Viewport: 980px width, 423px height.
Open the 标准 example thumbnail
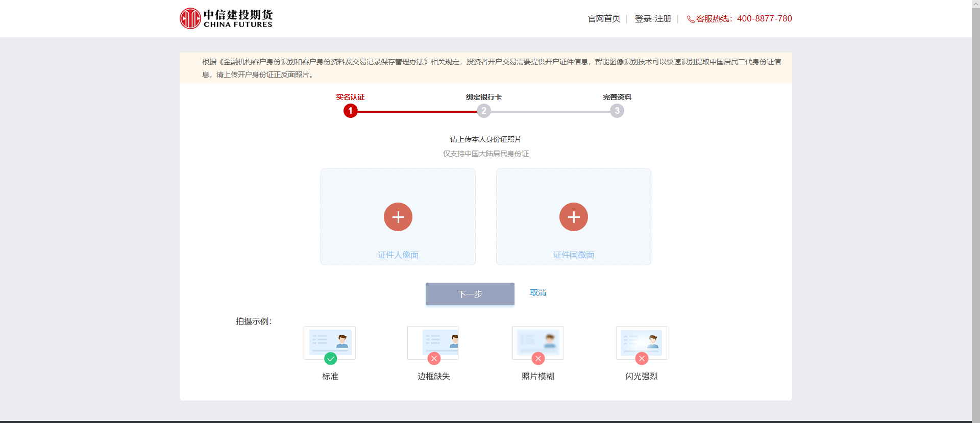pos(330,342)
